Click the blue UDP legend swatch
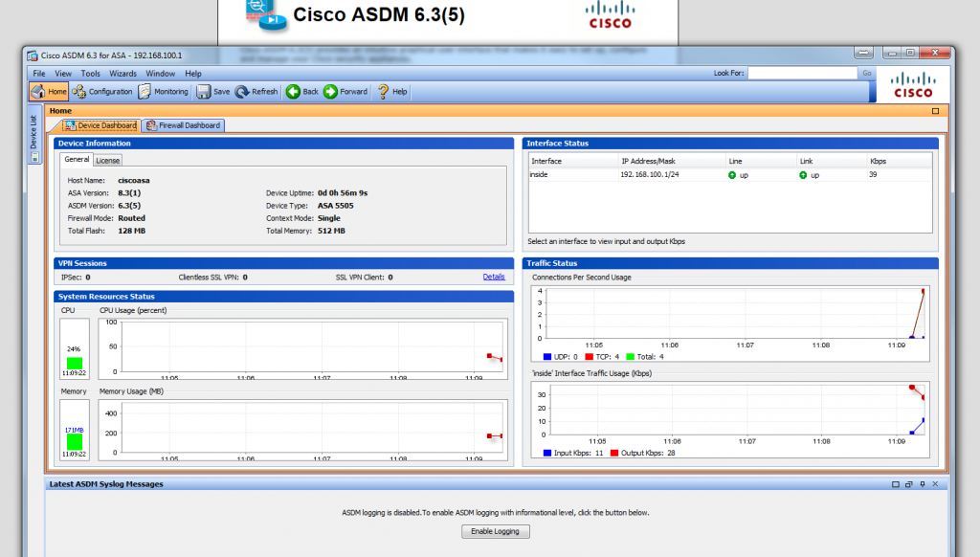This screenshot has width=980, height=557. (x=547, y=357)
